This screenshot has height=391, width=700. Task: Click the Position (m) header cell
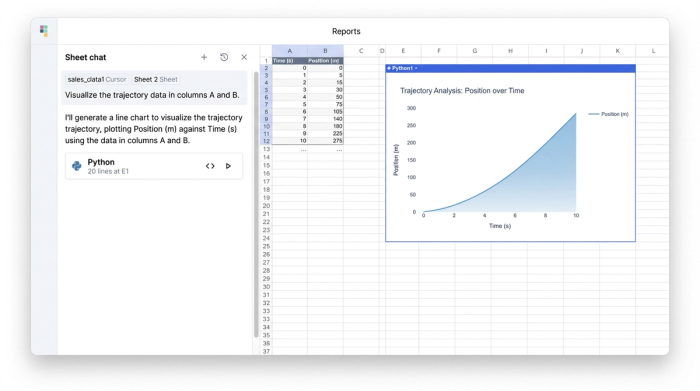click(x=325, y=61)
